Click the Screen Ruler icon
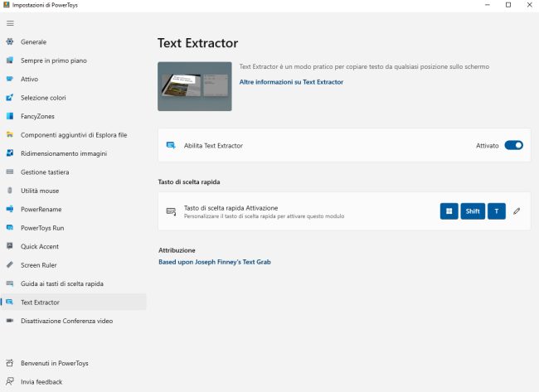The image size is (539, 392). (10, 264)
